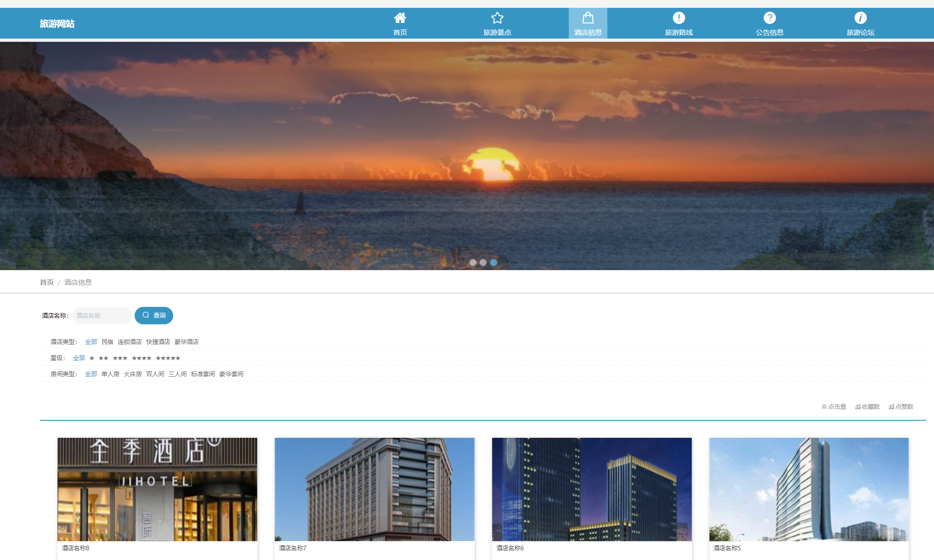Switch to second carousel slide dot
This screenshot has width=934, height=560.
483,262
